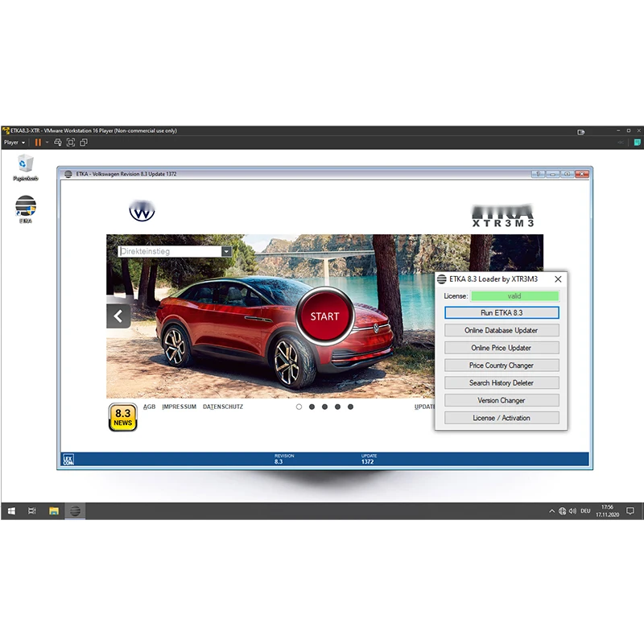Select the fifth carousel dot

tap(350, 407)
